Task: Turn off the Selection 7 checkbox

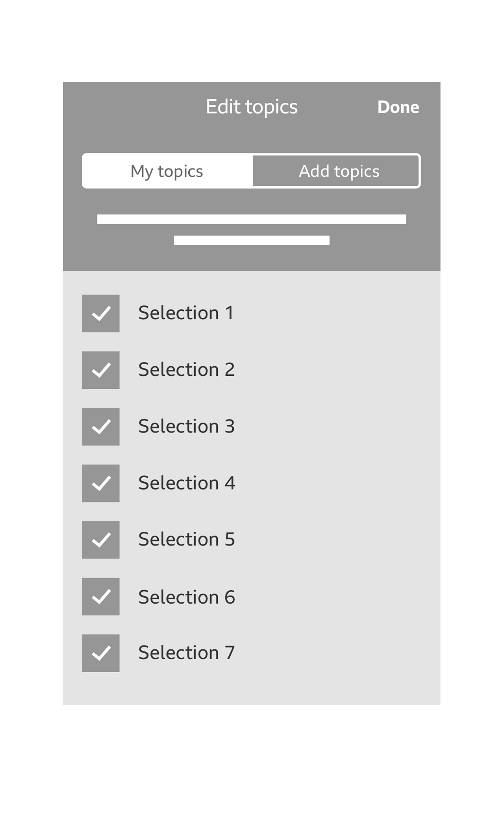Action: 101,653
